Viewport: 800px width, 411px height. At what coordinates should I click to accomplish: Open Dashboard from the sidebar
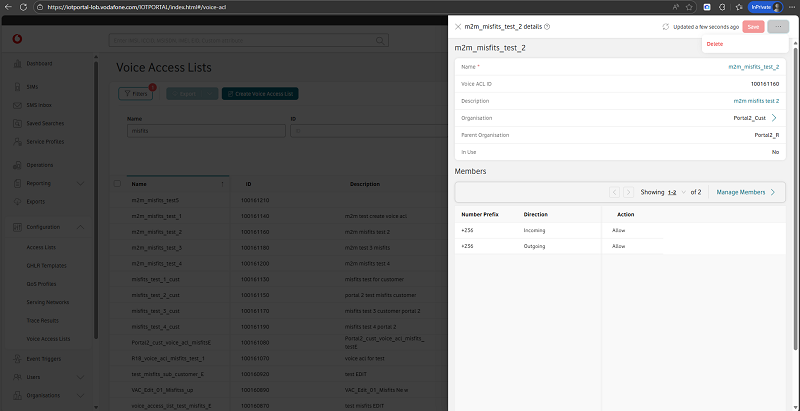(x=40, y=63)
